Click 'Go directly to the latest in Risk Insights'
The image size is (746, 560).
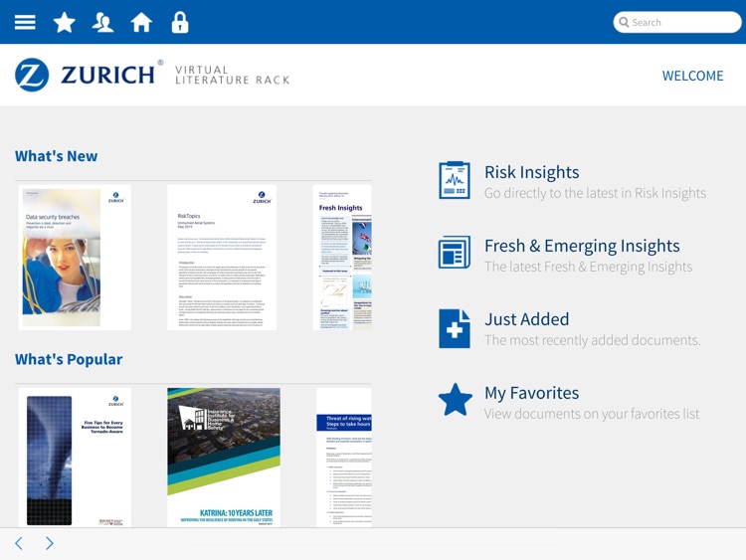pos(595,193)
